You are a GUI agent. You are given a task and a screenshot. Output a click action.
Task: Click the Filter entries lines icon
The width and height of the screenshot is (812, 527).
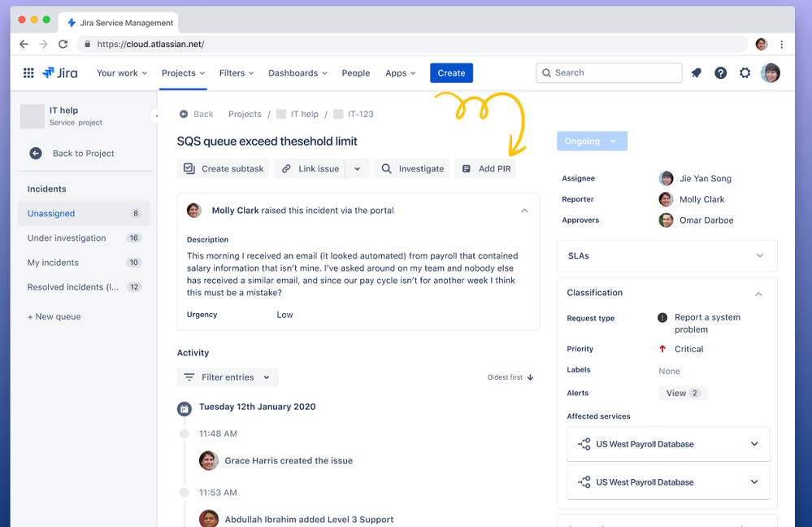tap(189, 377)
